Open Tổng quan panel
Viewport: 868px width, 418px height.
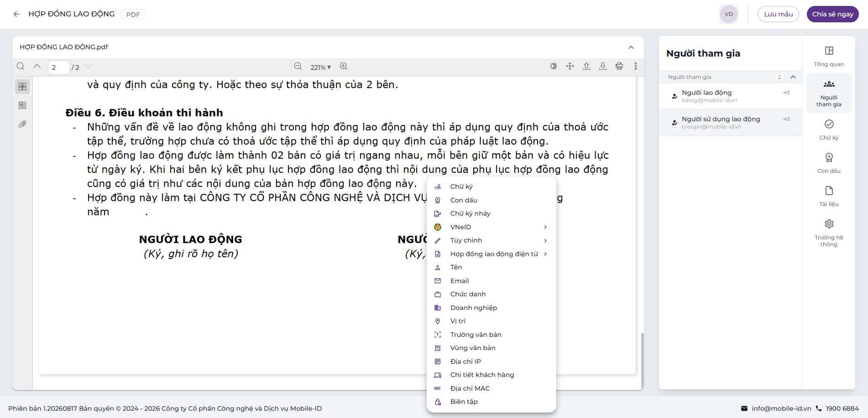coord(829,57)
